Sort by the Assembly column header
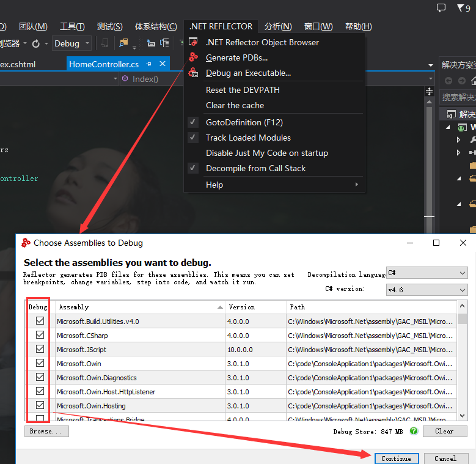This screenshot has height=464, width=476. coord(141,307)
